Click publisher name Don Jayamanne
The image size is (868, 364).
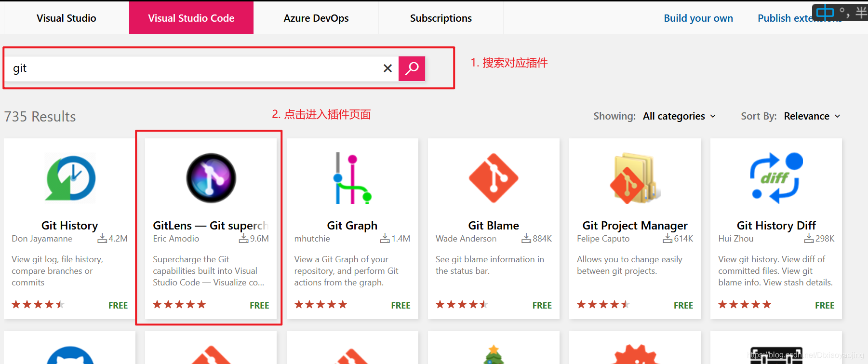tap(42, 239)
